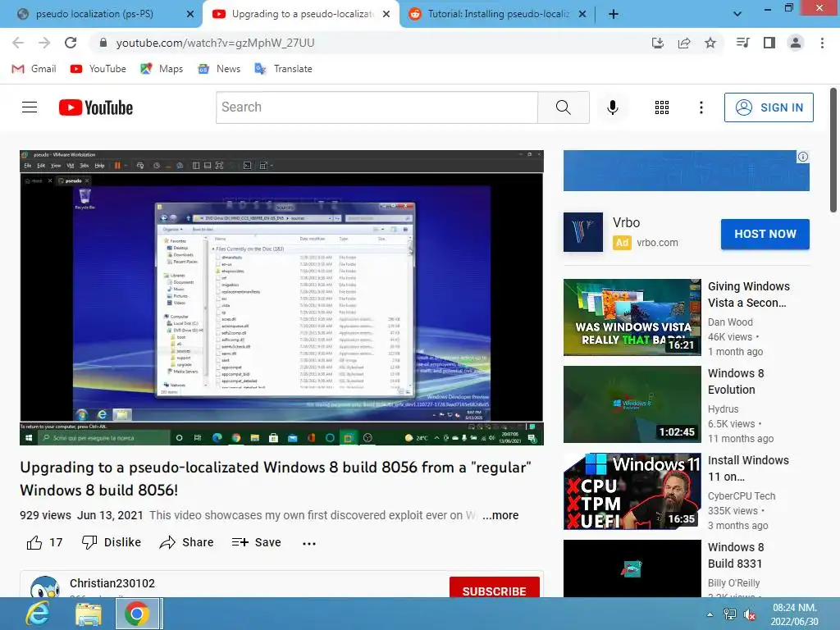Reload the current YouTube page

(71, 43)
